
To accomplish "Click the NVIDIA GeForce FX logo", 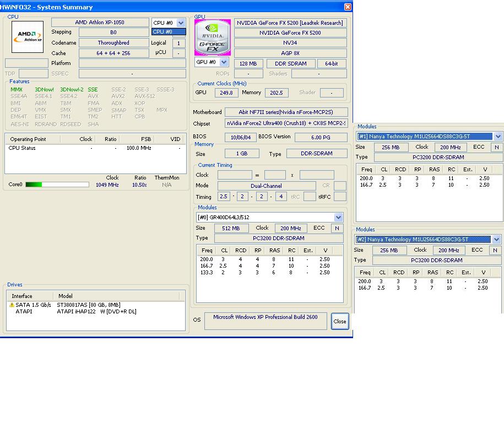I will [x=213, y=37].
